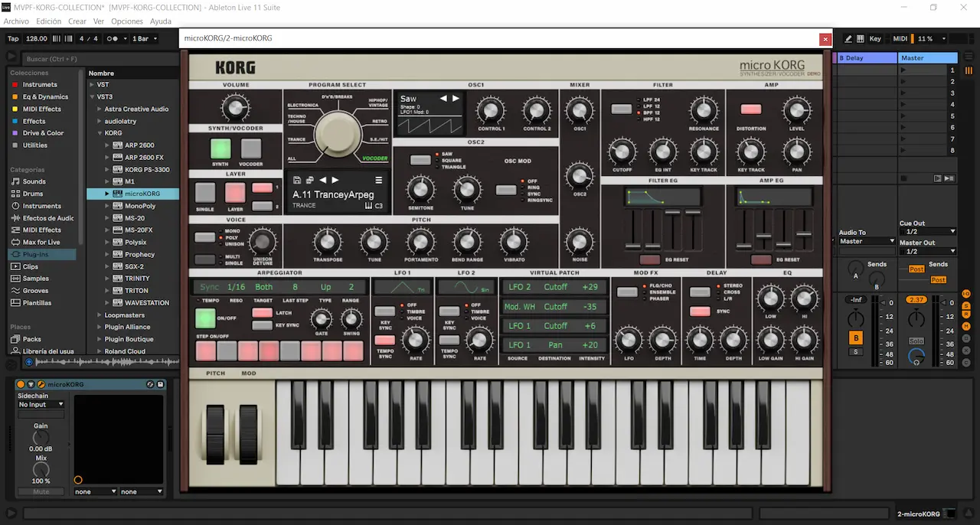
Task: Click the Master Solo button
Action: (916, 341)
